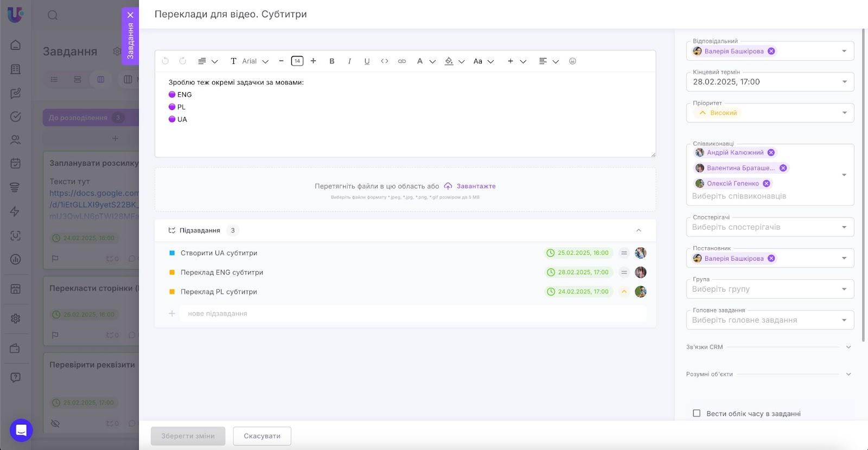Open the docs.google.com link in task card
This screenshot has height=450, width=868.
coord(94,204)
